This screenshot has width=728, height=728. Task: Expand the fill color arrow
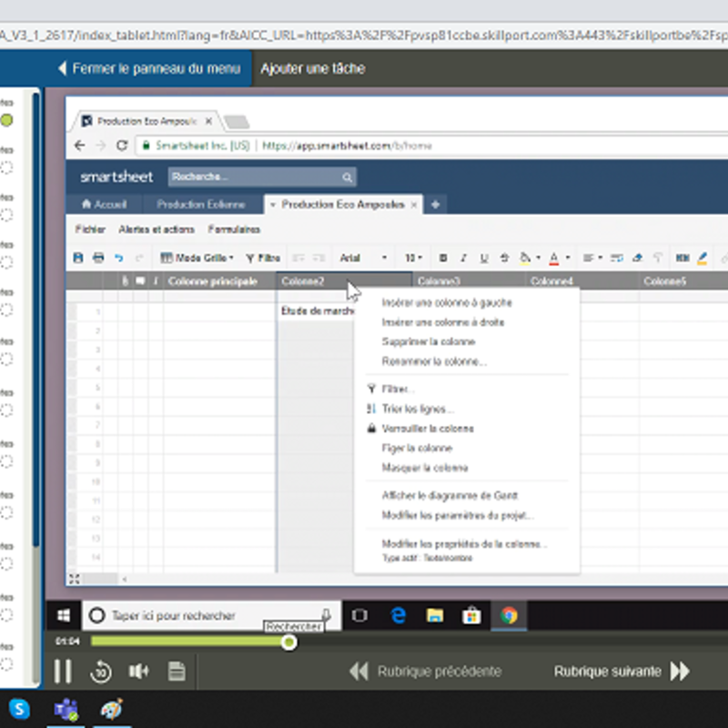[538, 258]
